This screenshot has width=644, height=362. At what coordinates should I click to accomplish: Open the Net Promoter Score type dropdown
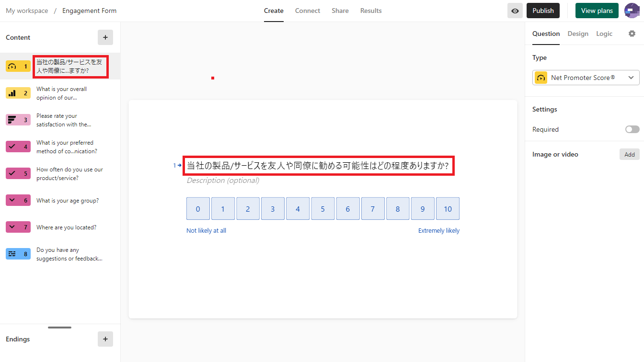586,78
